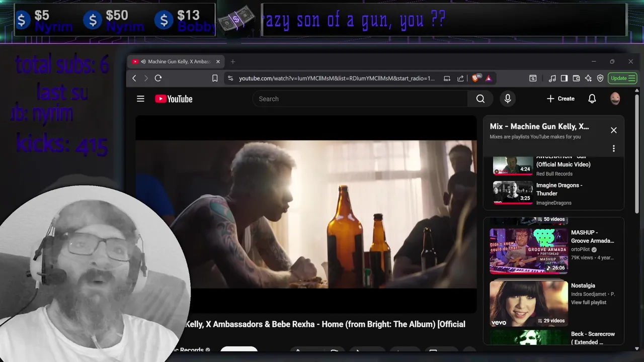Close the Machine Gun Kelly tab
Viewport: 644px width, 362px height.
tap(218, 62)
